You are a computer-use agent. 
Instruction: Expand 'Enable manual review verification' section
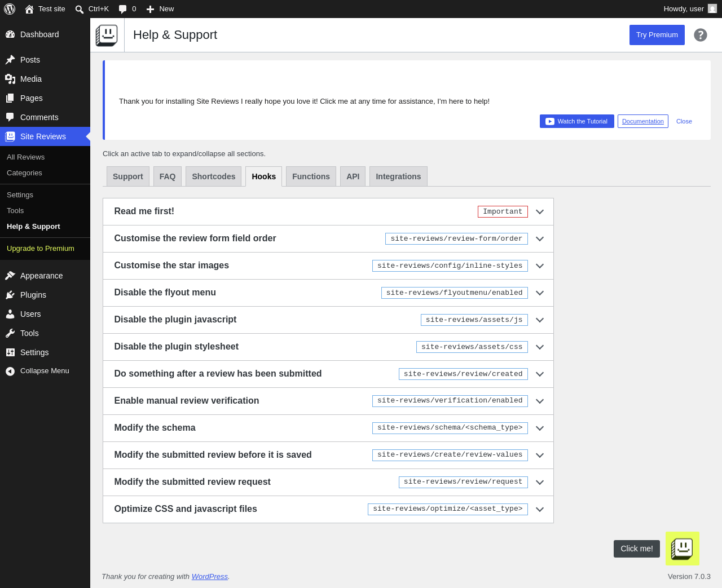click(x=328, y=401)
